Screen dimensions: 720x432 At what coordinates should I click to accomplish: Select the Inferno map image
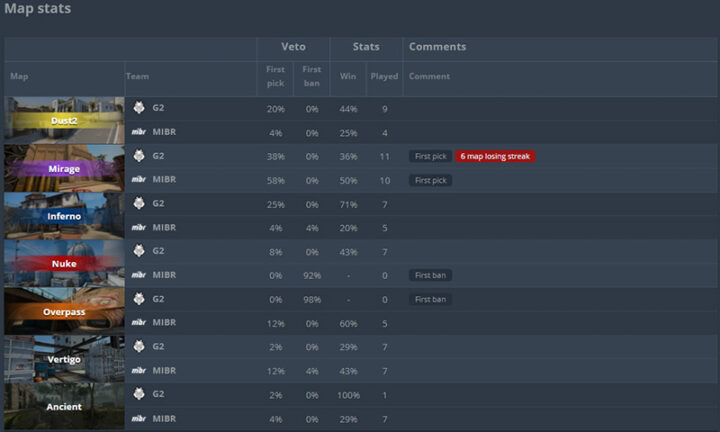(x=64, y=215)
